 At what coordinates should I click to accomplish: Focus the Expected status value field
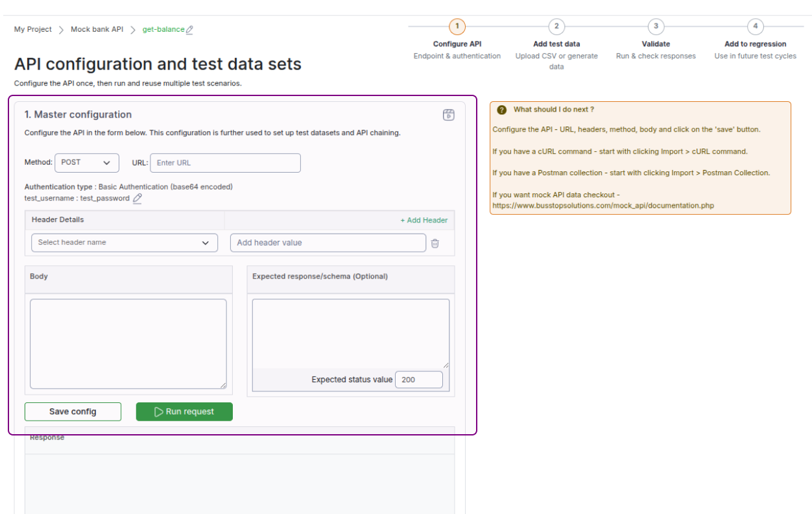tap(419, 380)
